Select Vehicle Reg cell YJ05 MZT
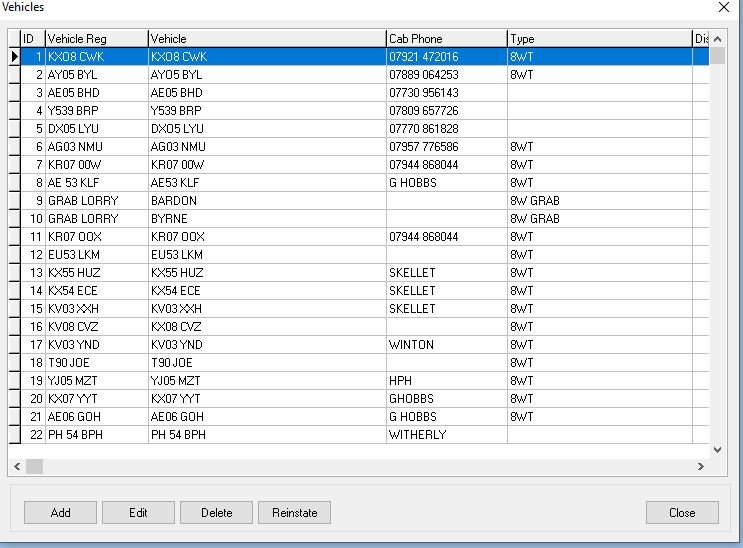The height and width of the screenshot is (548, 743). [x=97, y=381]
